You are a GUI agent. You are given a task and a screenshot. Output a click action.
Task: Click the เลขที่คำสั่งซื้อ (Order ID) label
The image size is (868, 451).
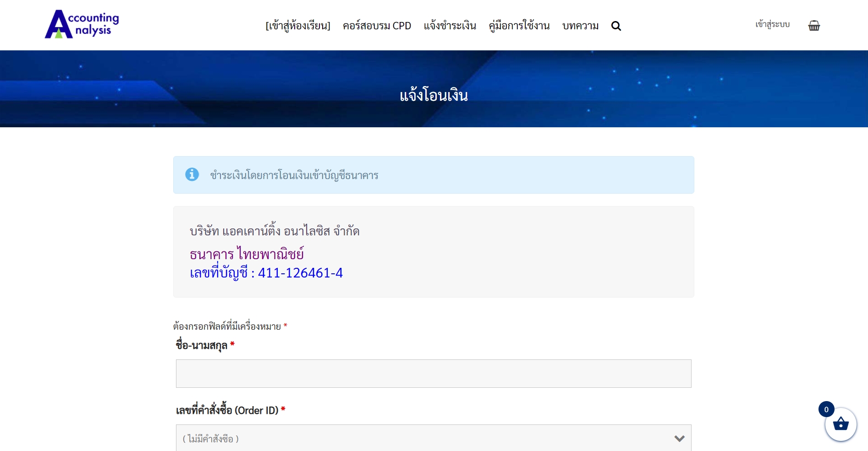(231, 410)
